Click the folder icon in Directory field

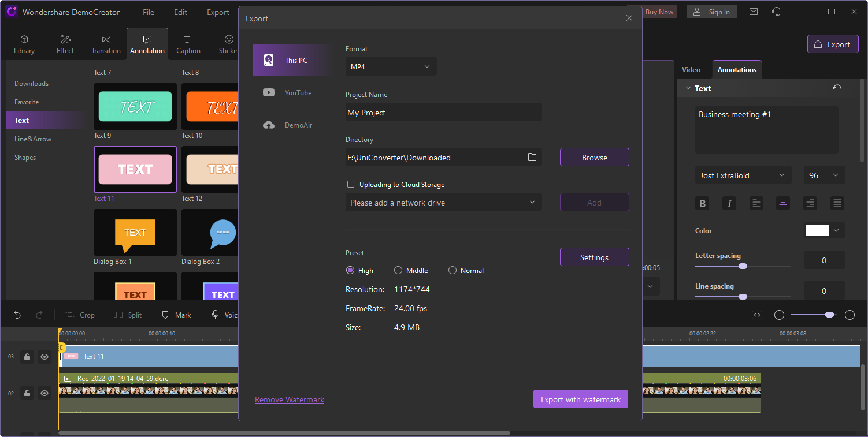532,158
